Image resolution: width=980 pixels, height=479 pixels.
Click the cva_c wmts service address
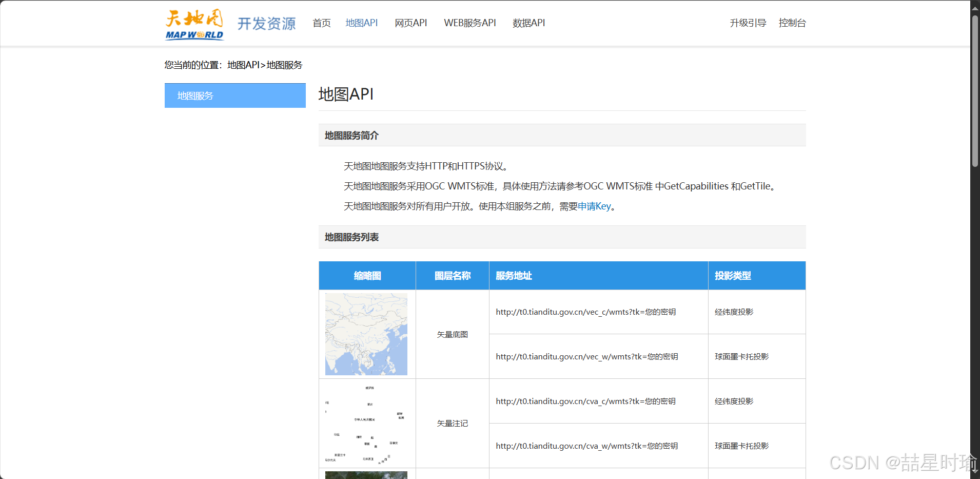(586, 401)
